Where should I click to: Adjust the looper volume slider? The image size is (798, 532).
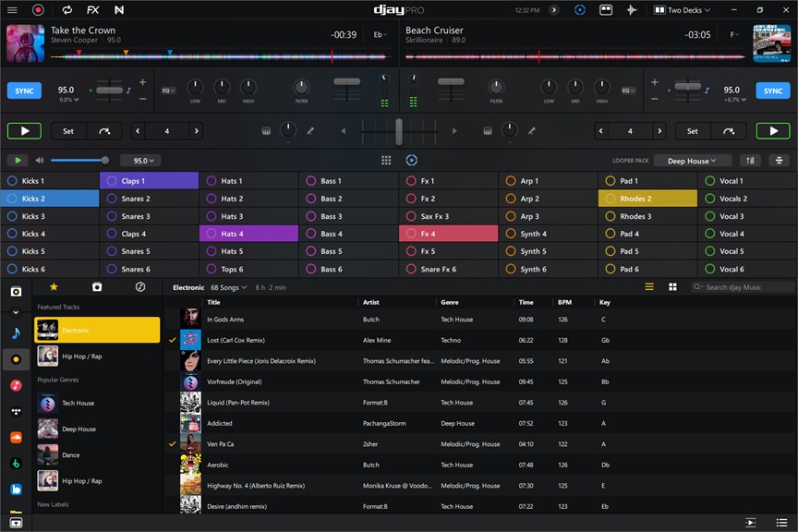(x=79, y=161)
